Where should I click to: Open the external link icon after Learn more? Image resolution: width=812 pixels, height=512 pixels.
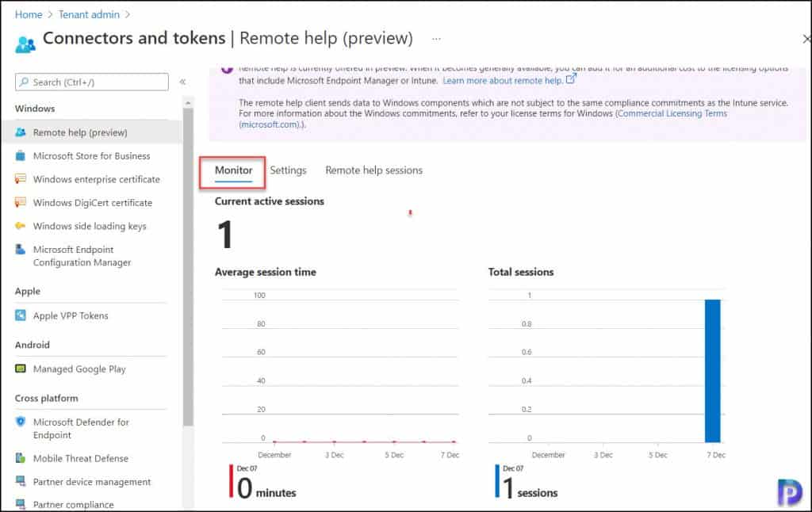pos(571,79)
